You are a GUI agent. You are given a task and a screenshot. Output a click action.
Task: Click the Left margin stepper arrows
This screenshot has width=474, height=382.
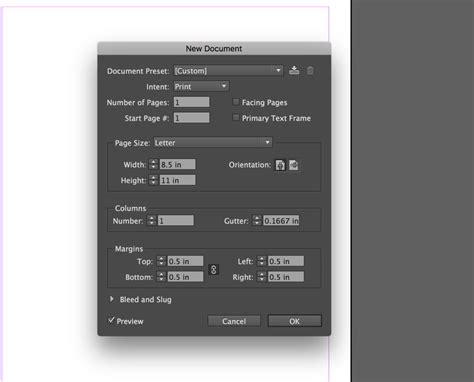[262, 261]
